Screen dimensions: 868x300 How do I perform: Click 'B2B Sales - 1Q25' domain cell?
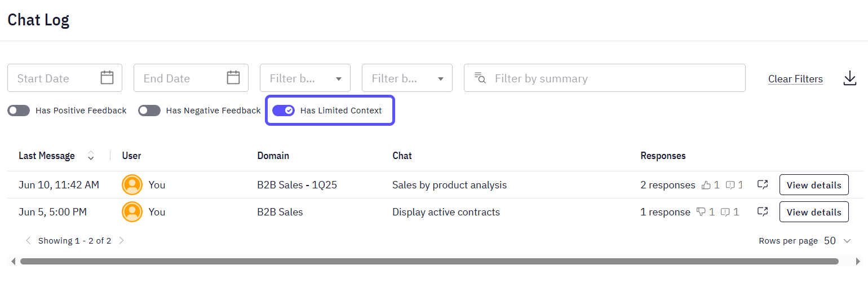pyautogui.click(x=298, y=185)
